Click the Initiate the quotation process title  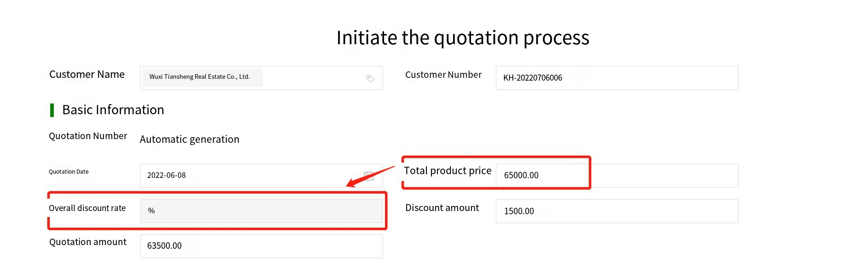(462, 38)
